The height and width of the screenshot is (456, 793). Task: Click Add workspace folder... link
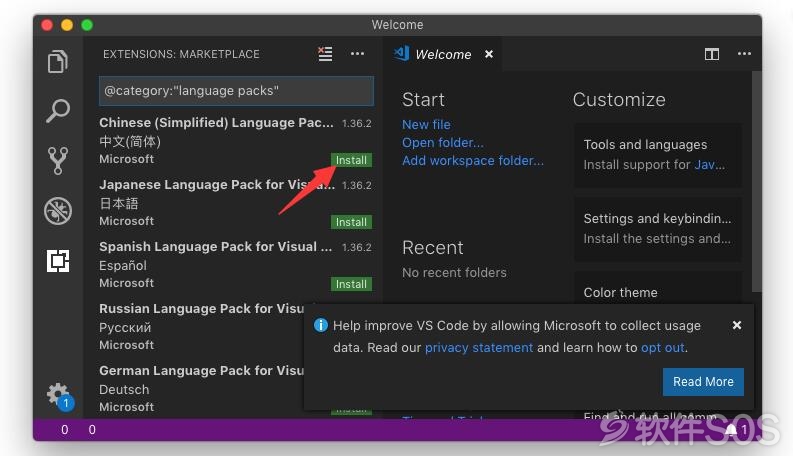(473, 161)
